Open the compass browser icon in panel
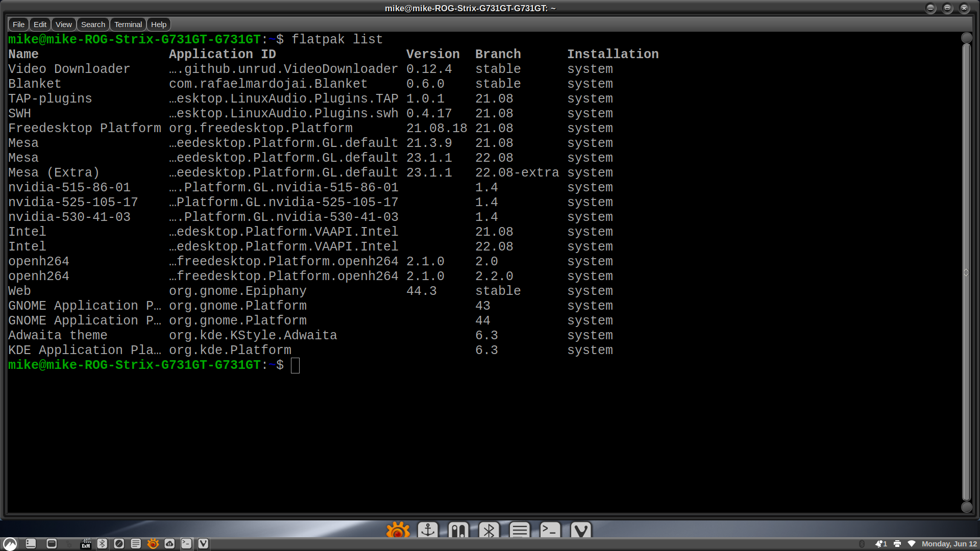 click(119, 544)
